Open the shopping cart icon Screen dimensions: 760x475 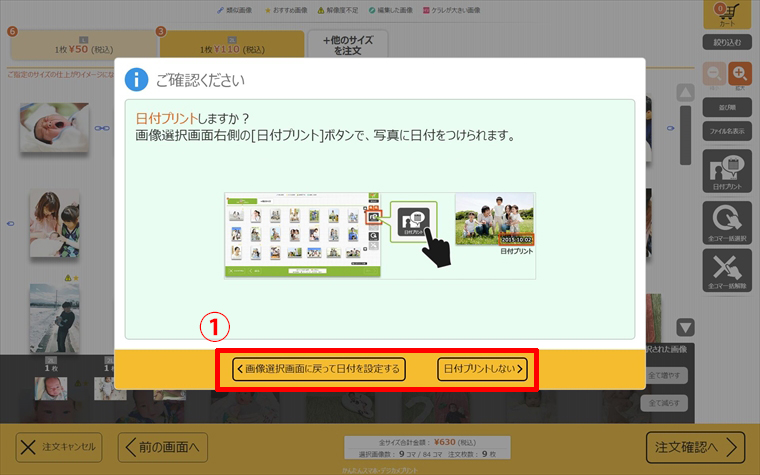pyautogui.click(x=727, y=14)
